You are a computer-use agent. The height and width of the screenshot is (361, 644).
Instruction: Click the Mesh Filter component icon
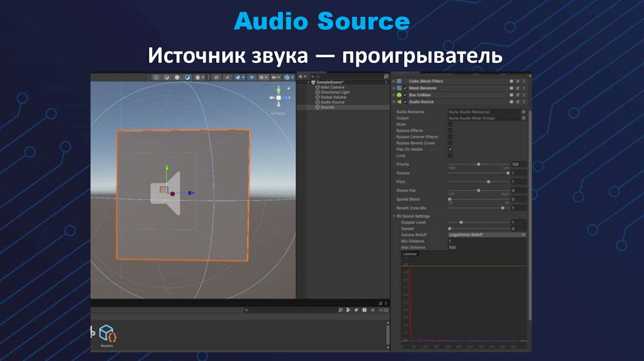tap(399, 81)
